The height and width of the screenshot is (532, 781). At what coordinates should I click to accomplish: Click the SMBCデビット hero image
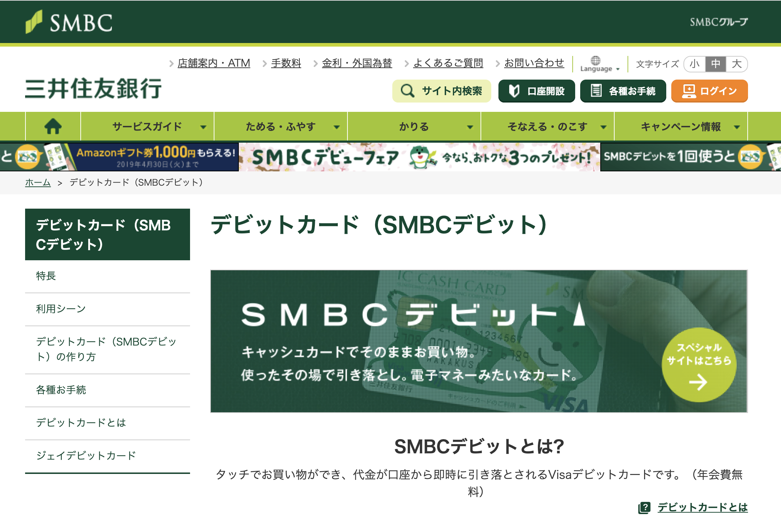point(479,341)
